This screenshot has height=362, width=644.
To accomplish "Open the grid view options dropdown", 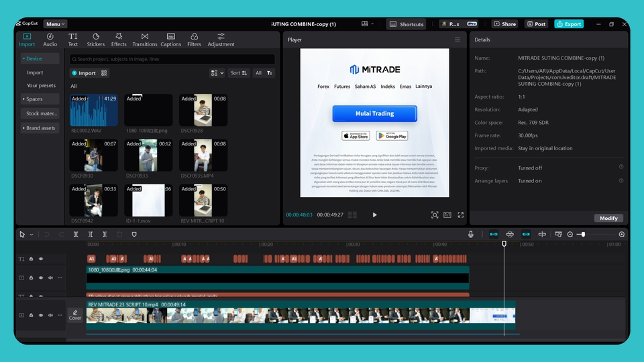I will coord(217,73).
